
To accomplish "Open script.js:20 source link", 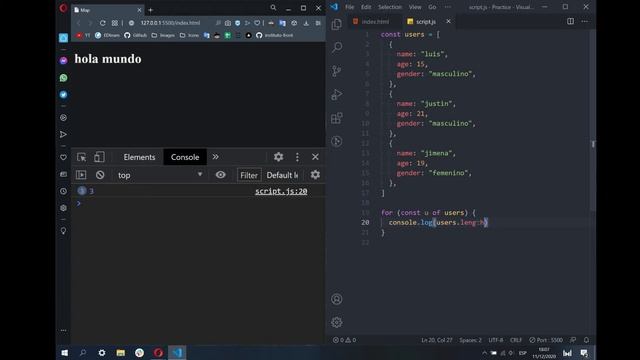I will [x=281, y=191].
